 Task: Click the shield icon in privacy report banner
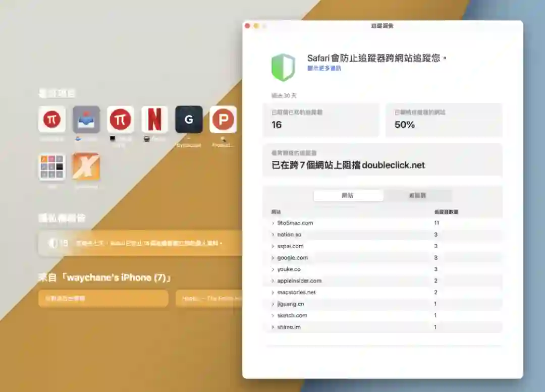pyautogui.click(x=52, y=243)
